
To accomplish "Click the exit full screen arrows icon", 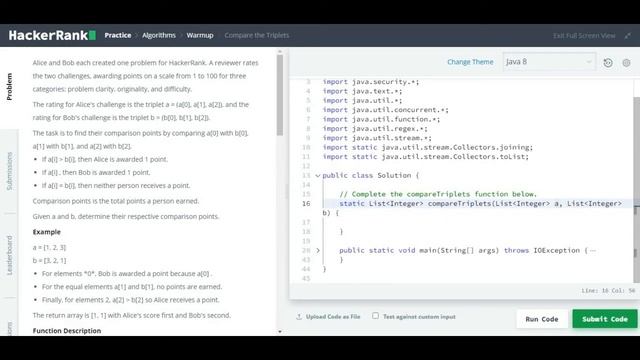I will 628,36.
